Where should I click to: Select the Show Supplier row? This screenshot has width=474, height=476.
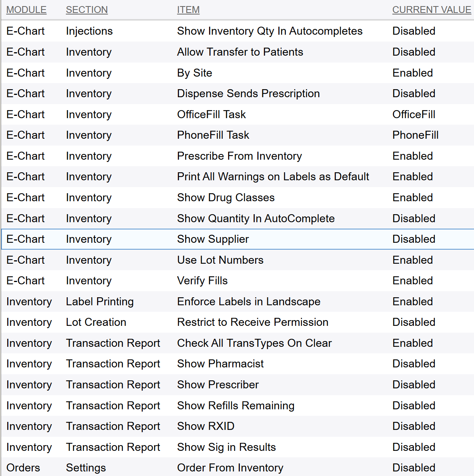pos(213,239)
